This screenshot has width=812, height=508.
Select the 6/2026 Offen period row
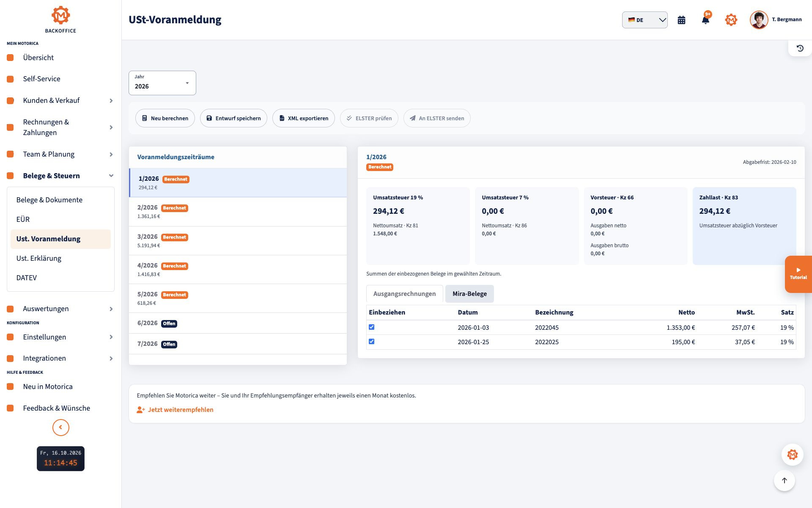238,323
